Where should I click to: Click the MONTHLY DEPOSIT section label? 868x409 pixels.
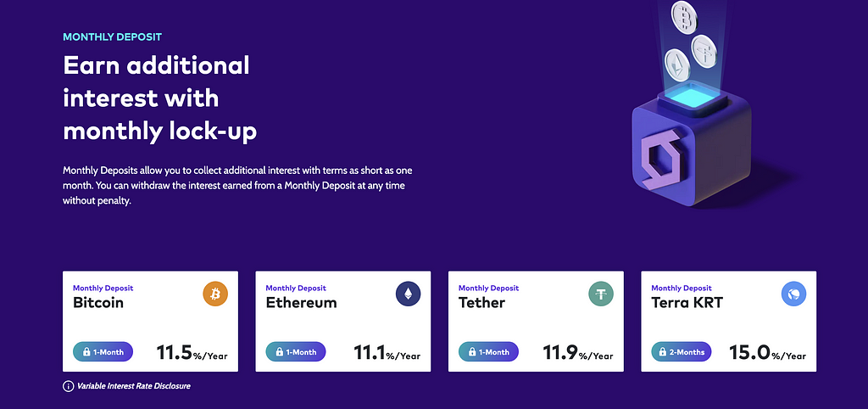tap(113, 37)
